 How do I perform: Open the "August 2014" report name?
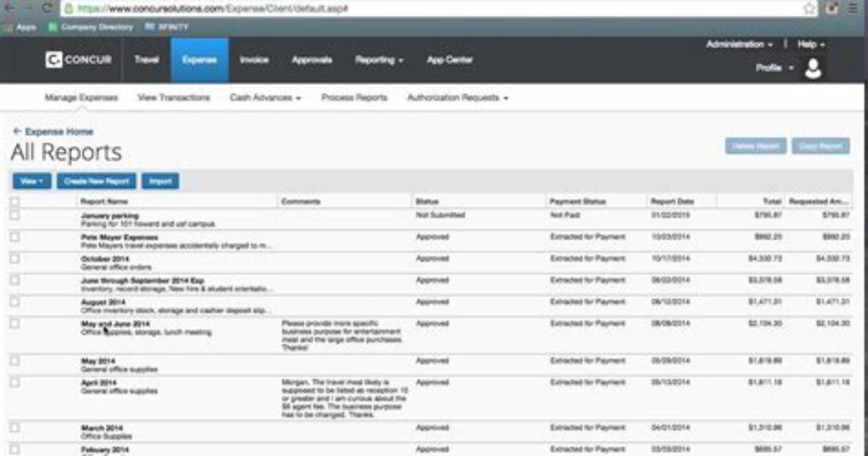103,302
